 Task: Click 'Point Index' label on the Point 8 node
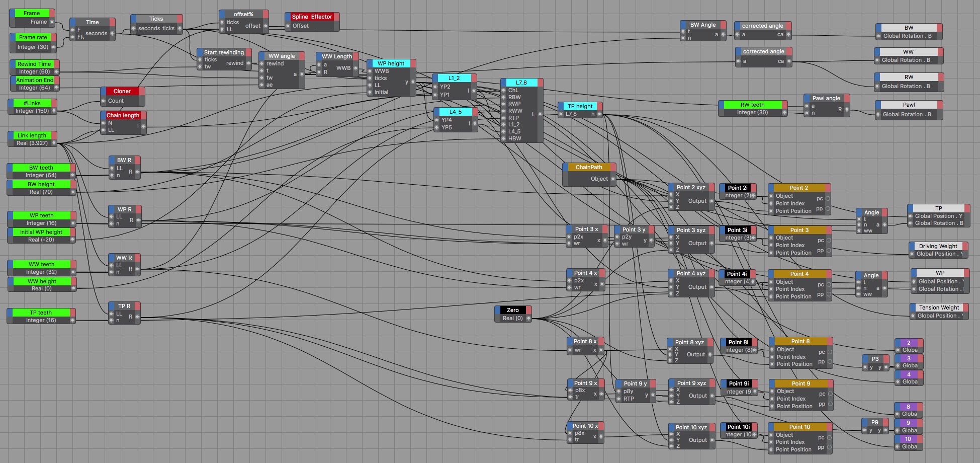point(791,357)
